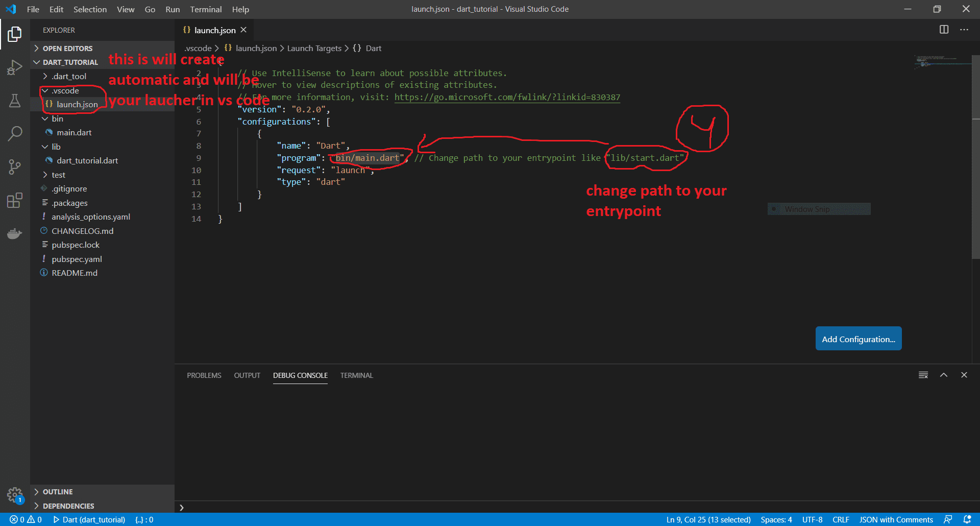Open the Run and Debug sidebar
The height and width of the screenshot is (526, 980).
point(15,67)
